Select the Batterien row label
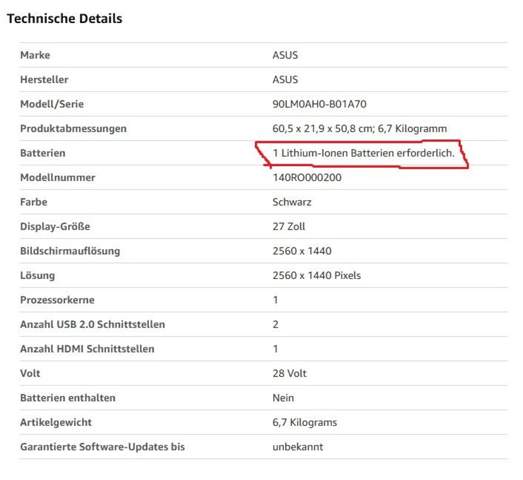 coord(43,153)
